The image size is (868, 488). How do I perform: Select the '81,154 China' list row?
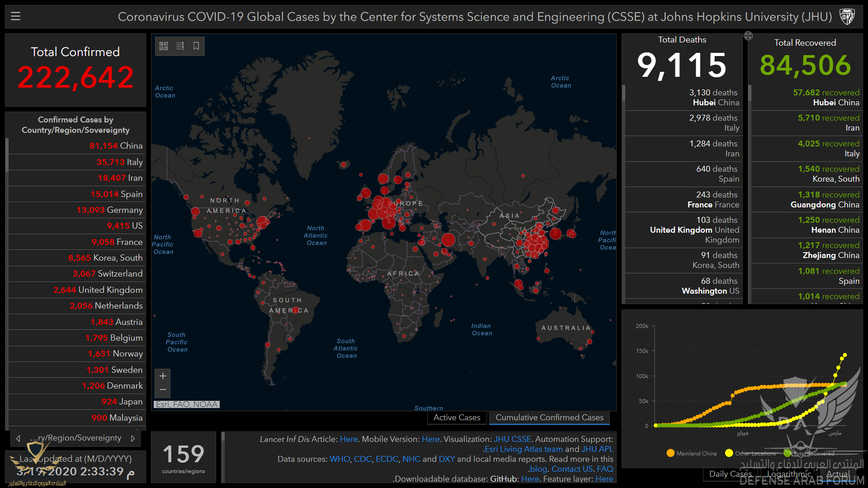point(76,146)
